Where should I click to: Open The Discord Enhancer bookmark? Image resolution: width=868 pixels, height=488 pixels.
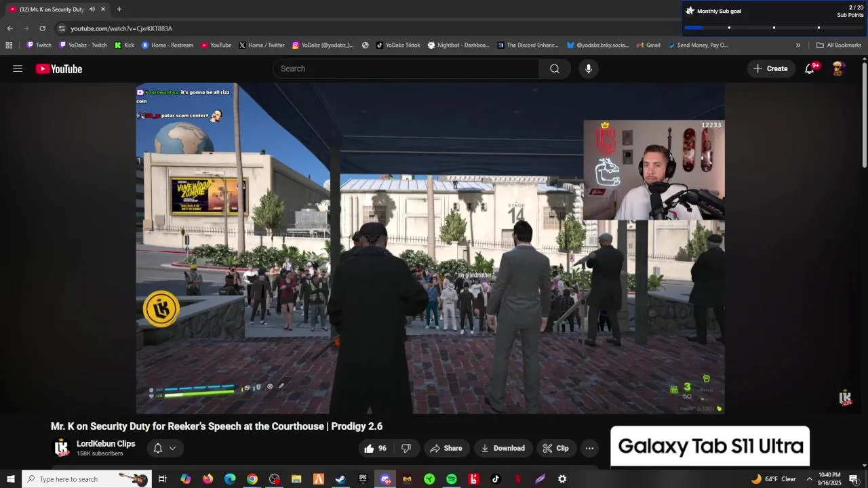pos(528,45)
